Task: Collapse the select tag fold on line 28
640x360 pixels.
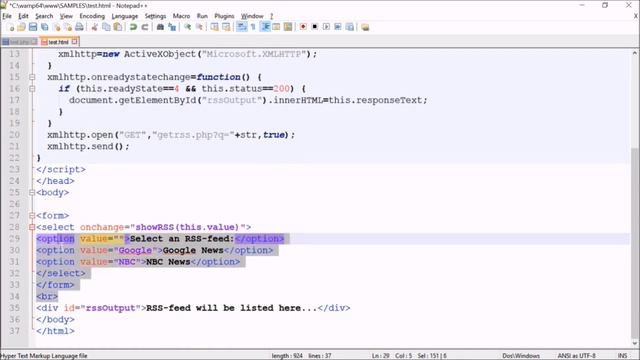Action: (x=32, y=227)
